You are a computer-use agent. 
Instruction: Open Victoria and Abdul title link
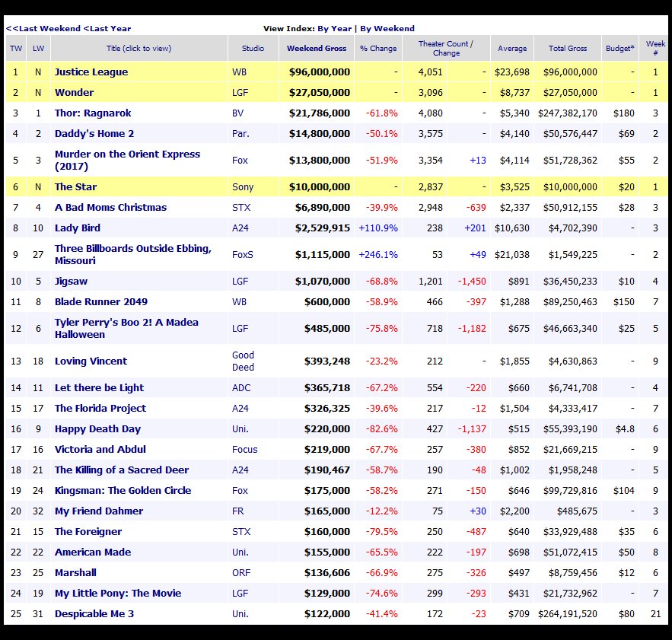100,449
